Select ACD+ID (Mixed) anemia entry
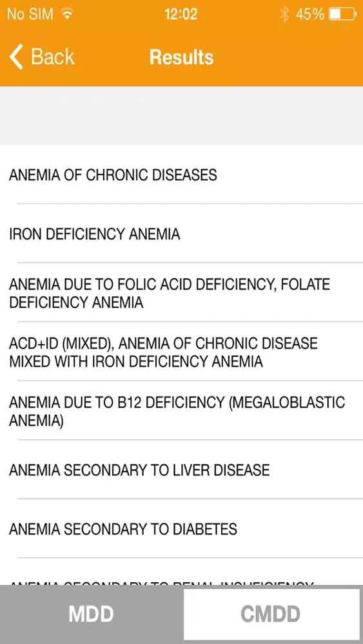Viewport: 363px width, 644px height. click(x=181, y=352)
